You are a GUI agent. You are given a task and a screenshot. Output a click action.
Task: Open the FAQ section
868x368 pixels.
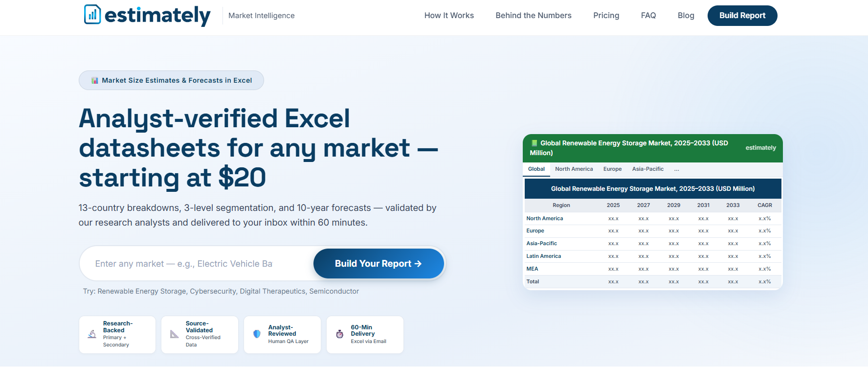click(x=648, y=16)
